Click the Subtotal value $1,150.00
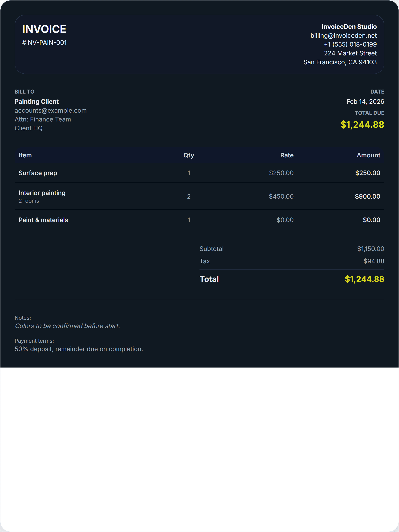 (x=370, y=249)
